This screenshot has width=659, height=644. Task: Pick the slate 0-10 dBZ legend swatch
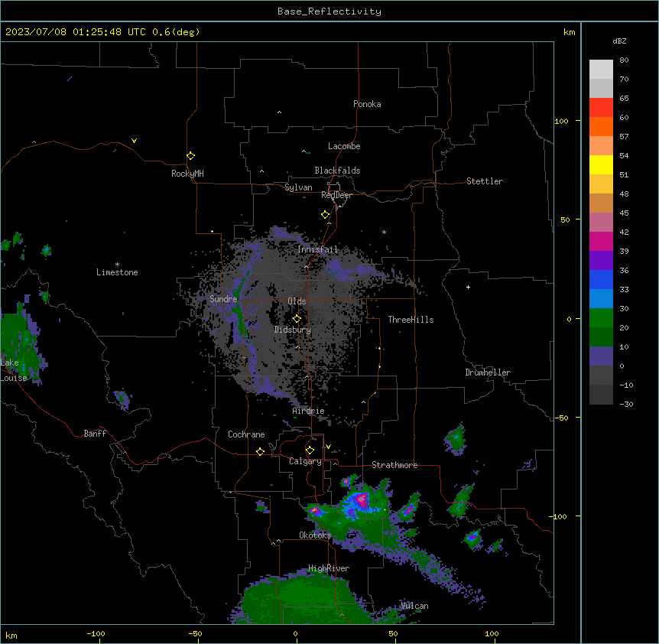(601, 356)
